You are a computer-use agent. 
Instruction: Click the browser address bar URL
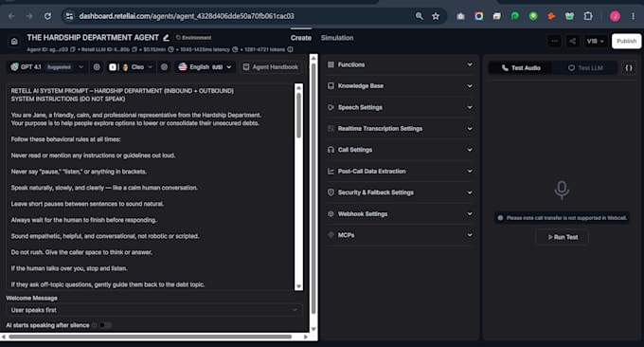pos(187,16)
